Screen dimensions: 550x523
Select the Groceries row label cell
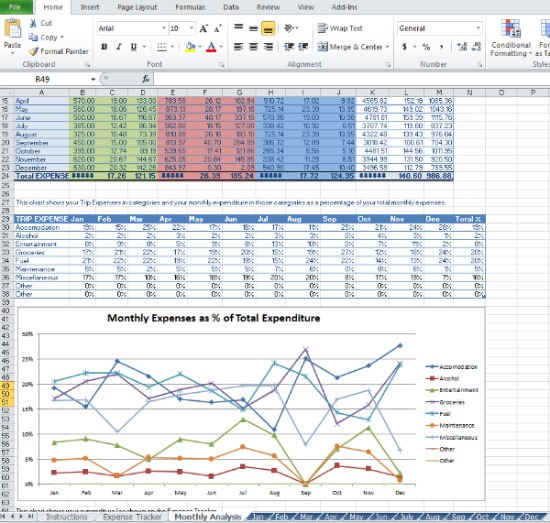point(41,252)
